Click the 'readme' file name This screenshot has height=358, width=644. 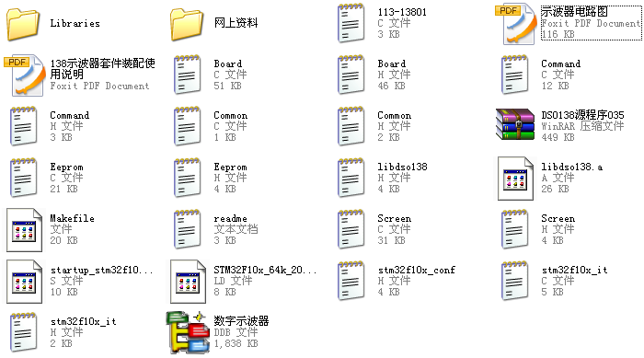230,219
